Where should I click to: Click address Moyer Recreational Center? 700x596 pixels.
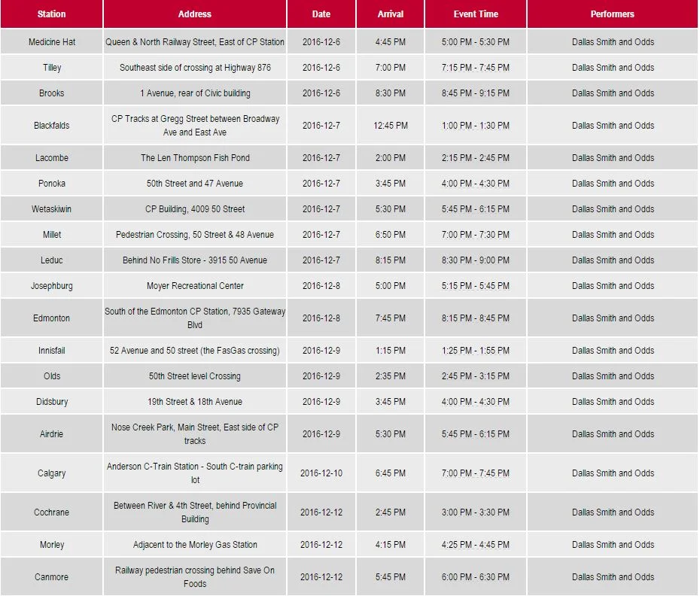click(x=195, y=286)
